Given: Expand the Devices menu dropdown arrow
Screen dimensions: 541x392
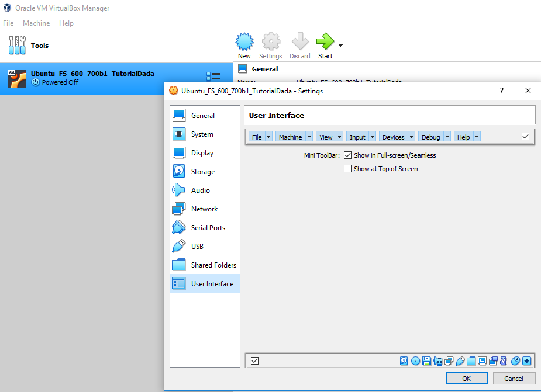Looking at the screenshot, I should pyautogui.click(x=411, y=137).
